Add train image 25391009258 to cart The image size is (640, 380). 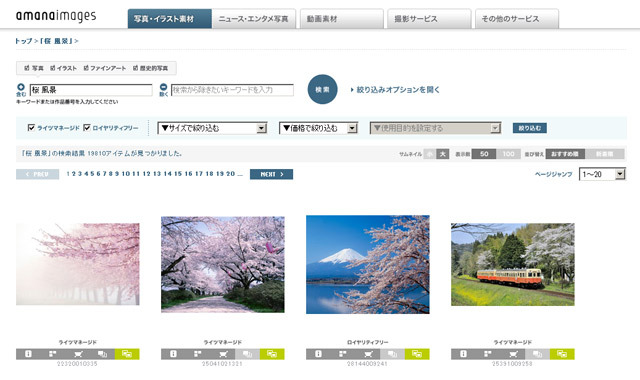[x=513, y=354]
